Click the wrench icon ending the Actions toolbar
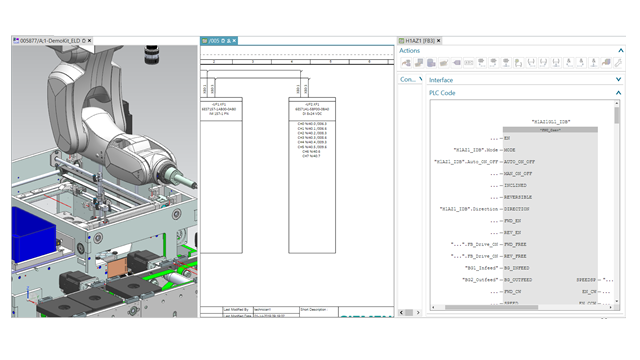640x360 pixels. (618, 63)
